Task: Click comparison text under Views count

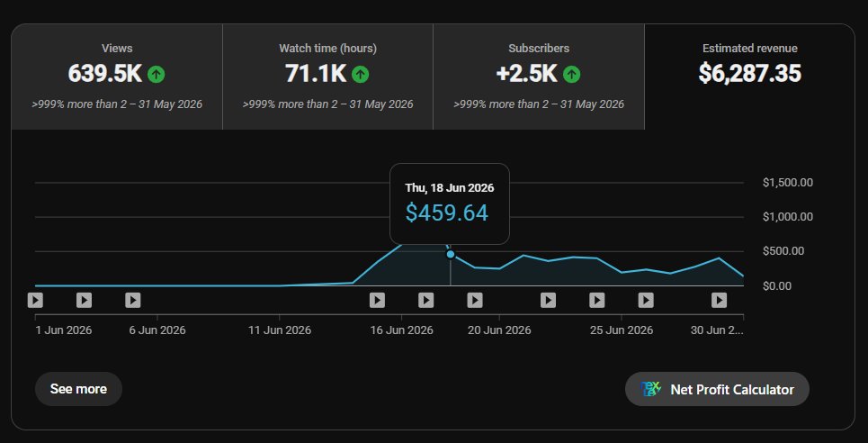Action: [117, 104]
